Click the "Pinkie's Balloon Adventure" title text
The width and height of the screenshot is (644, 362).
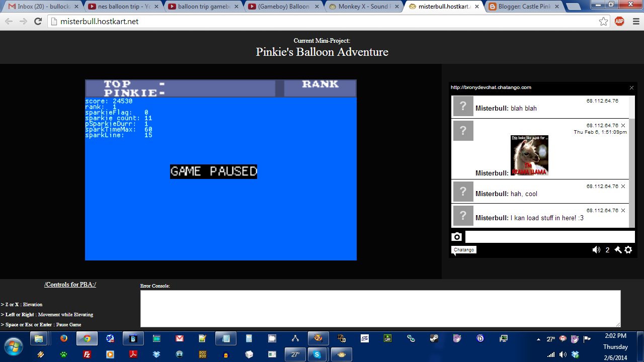tap(322, 52)
